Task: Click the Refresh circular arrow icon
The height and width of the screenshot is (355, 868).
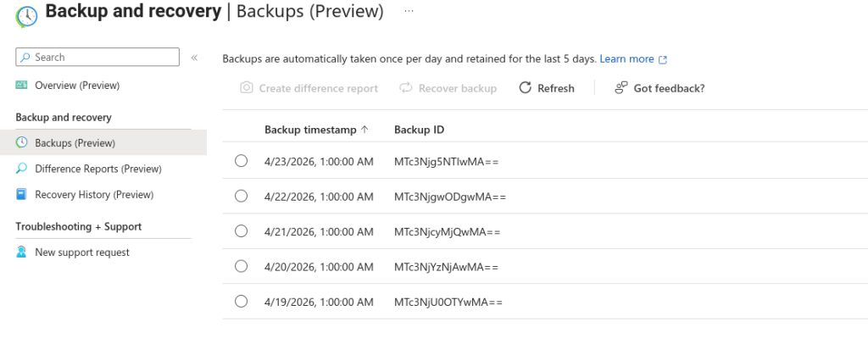Action: pos(526,88)
